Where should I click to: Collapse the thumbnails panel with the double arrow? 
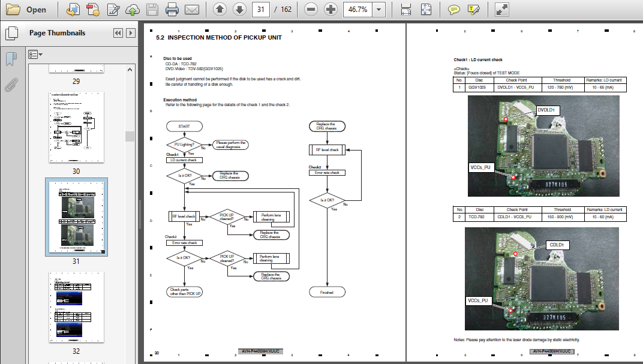click(118, 33)
